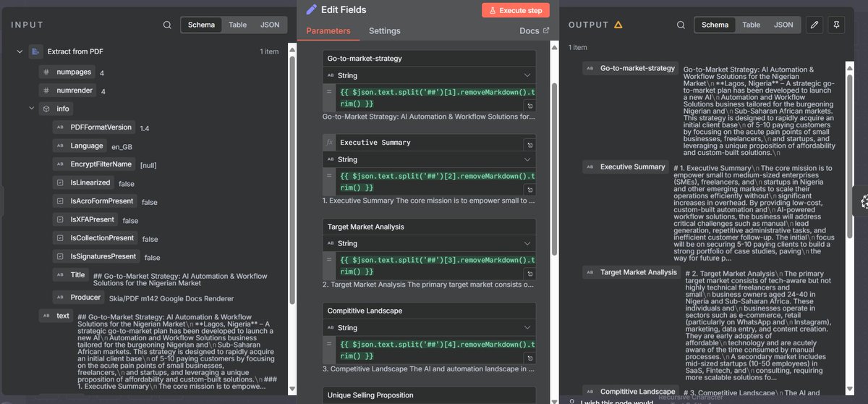868x404 pixels.
Task: Click the Extract from PDF node icon
Action: pyautogui.click(x=35, y=51)
